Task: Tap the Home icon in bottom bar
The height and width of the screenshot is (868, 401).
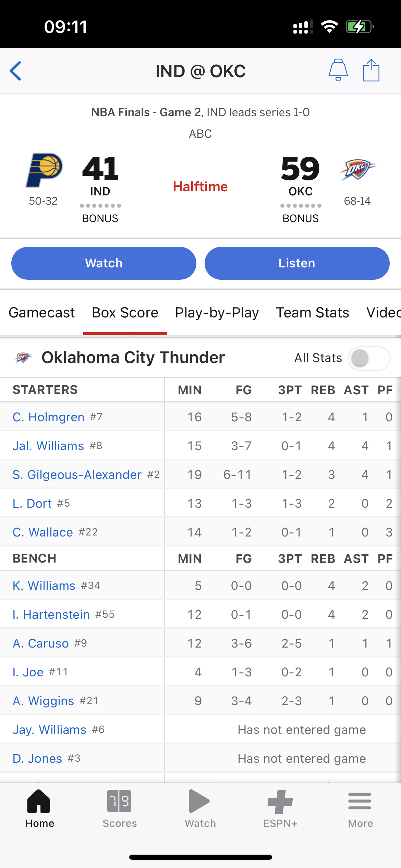Action: click(x=39, y=801)
